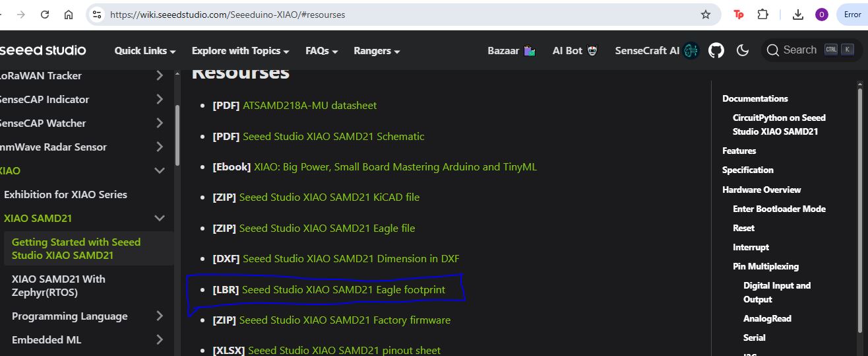Screen dimensions: 868x356
Task: Collapse the XIAO SAMD21 chevron
Action: tap(160, 218)
